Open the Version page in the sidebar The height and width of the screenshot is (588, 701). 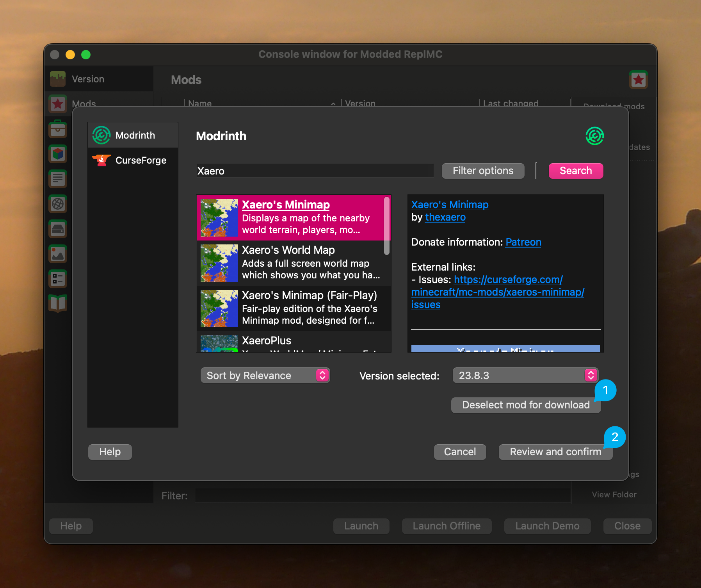coord(99,79)
